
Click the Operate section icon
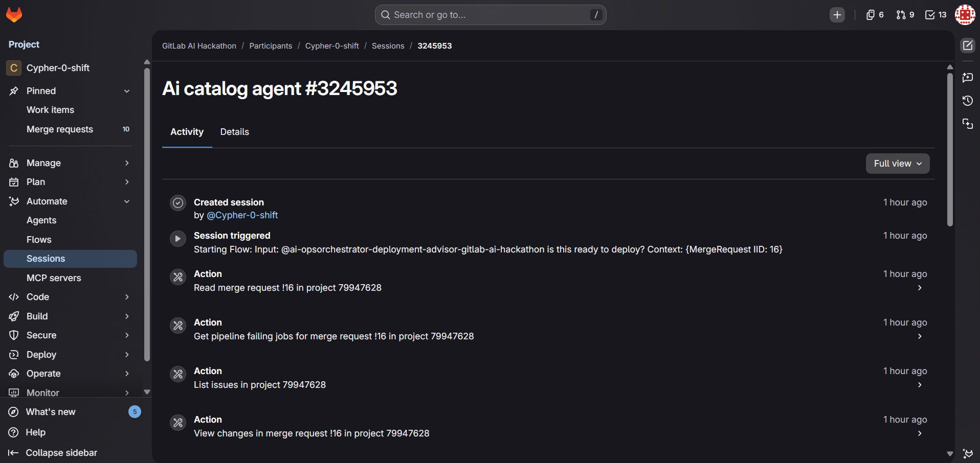[x=14, y=374]
